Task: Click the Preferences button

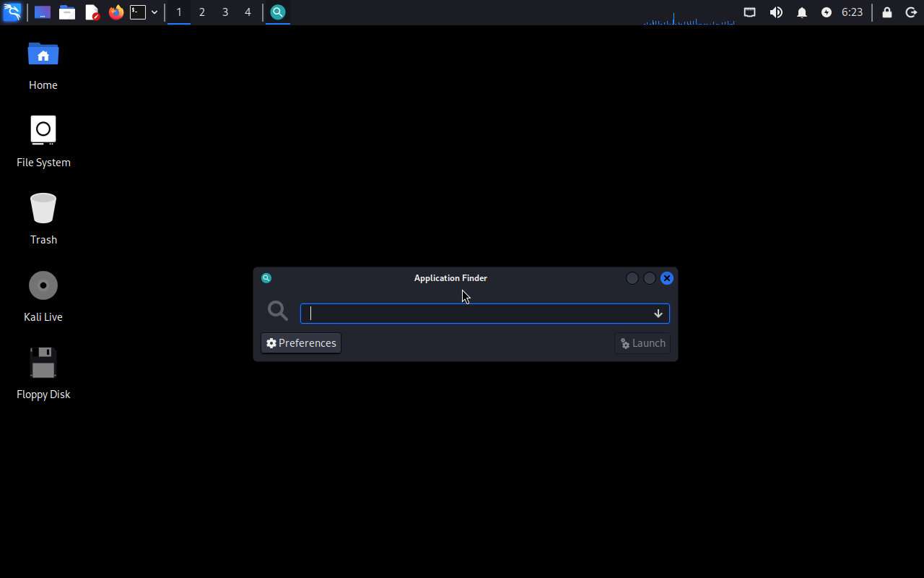Action: [301, 343]
